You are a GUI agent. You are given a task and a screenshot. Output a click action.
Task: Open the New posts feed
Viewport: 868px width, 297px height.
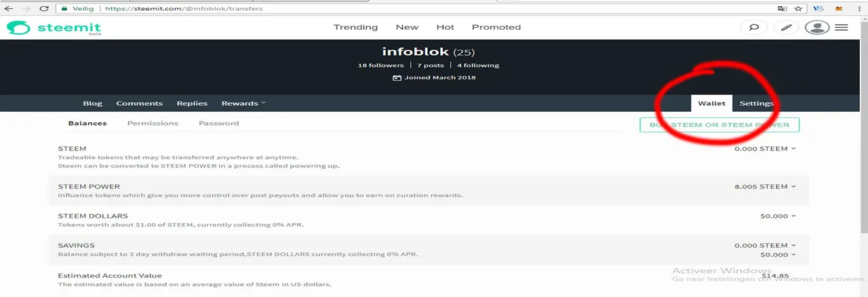[407, 27]
